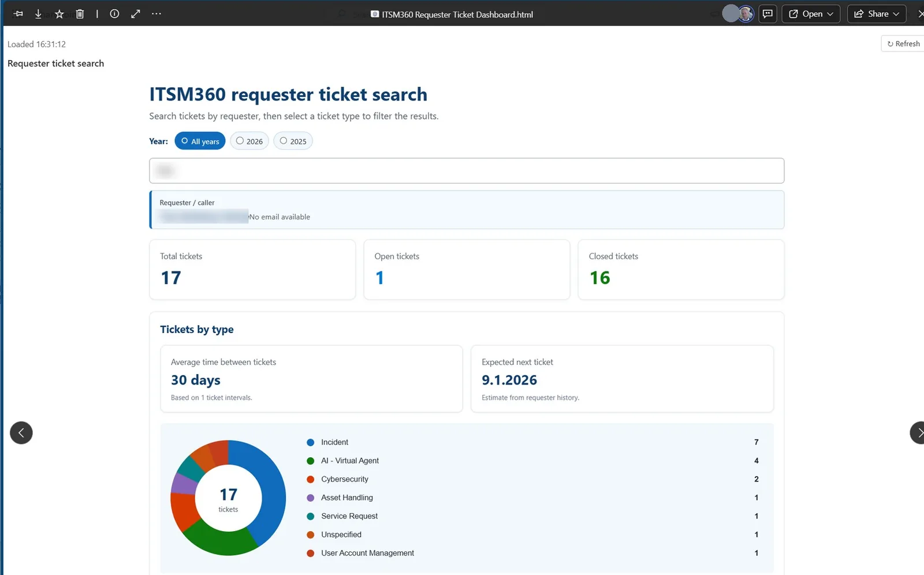Select the Open tickets card

[467, 270]
